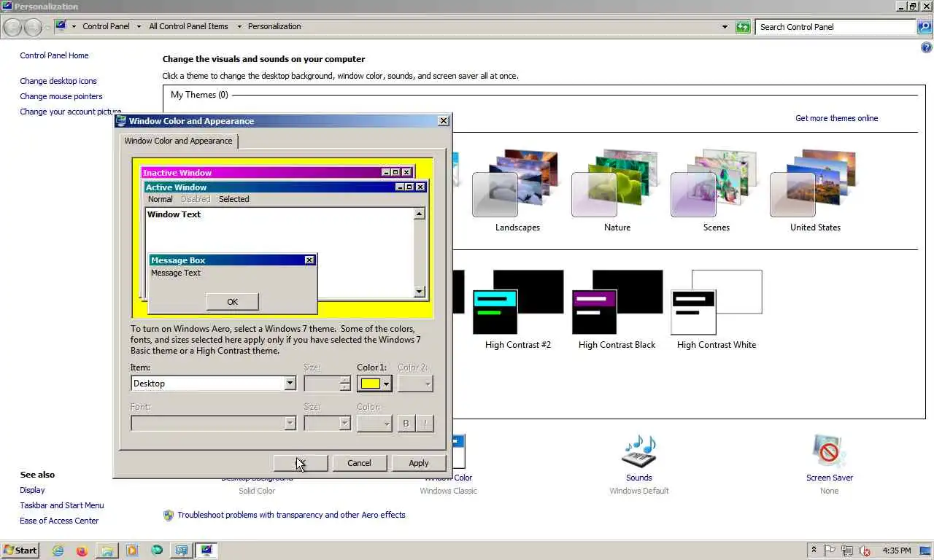Image resolution: width=934 pixels, height=560 pixels.
Task: Open Action Center flag icon in tray
Action: point(830,551)
